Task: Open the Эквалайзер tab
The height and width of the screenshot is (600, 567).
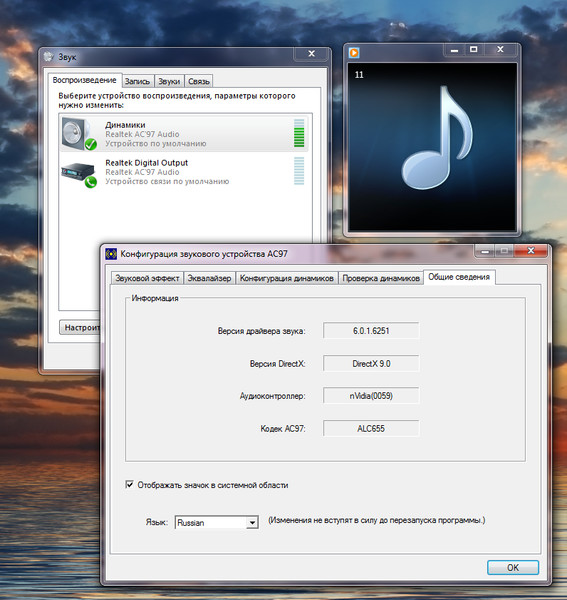Action: 209,278
